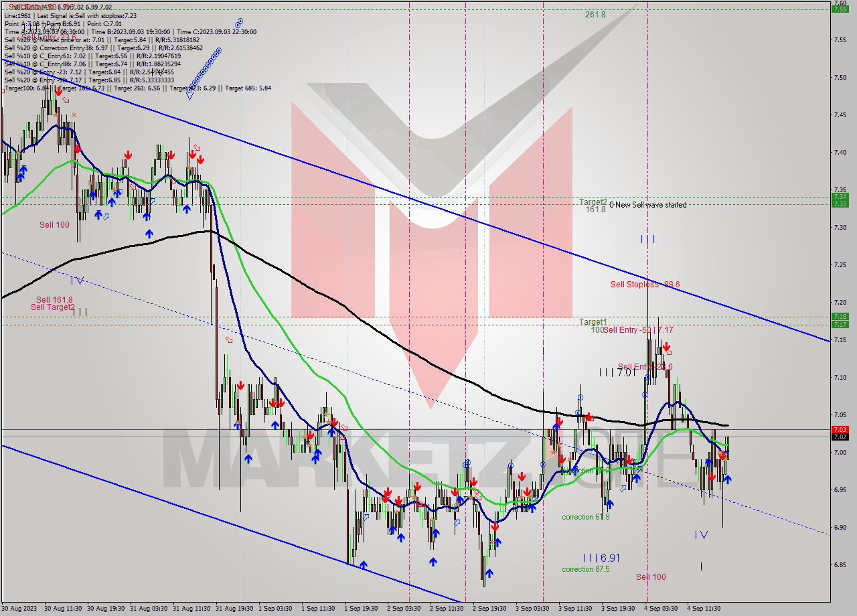The height and width of the screenshot is (616, 857).
Task: Click the 7.10 price axis label
Action: tap(840, 377)
